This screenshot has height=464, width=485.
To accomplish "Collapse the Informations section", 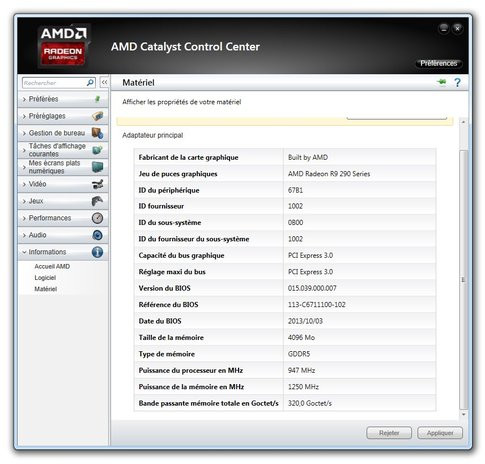I will coord(24,252).
